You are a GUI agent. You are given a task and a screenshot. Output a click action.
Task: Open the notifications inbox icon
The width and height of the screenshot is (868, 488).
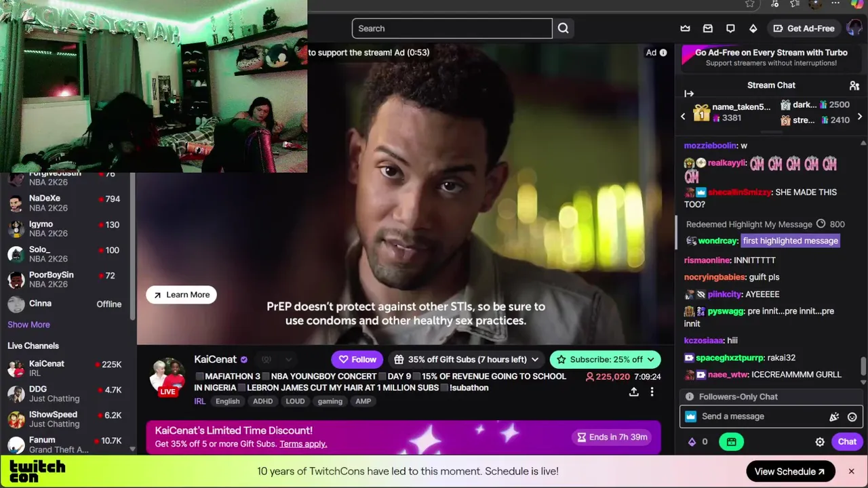coord(708,28)
